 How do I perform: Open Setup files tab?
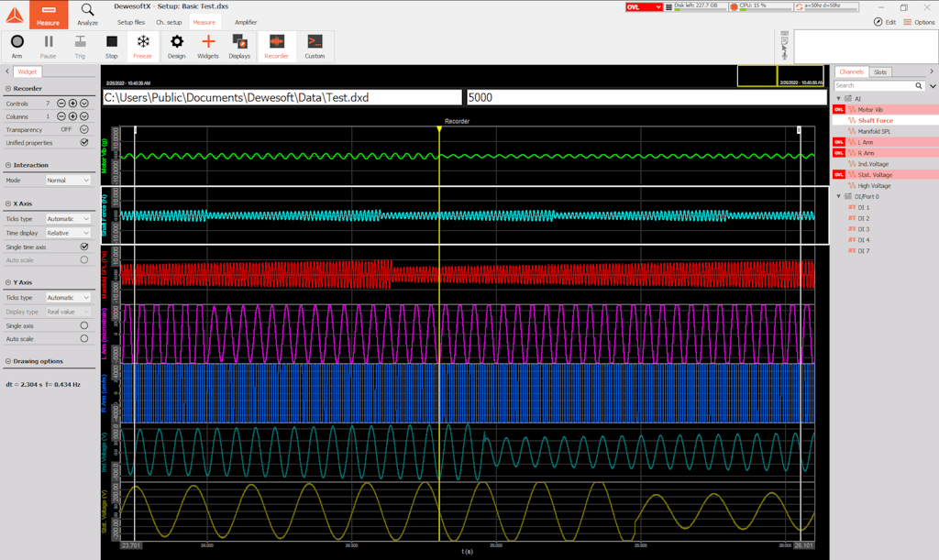coord(131,22)
